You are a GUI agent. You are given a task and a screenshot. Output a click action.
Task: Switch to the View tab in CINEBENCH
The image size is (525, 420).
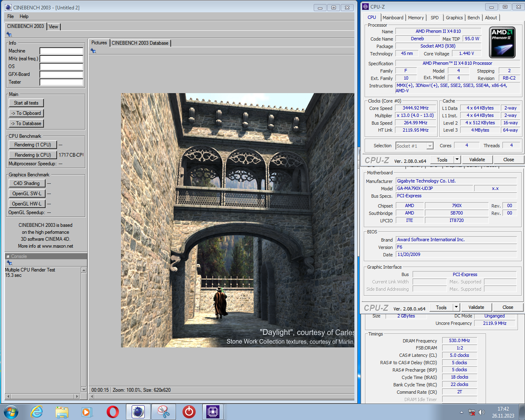[x=53, y=27]
